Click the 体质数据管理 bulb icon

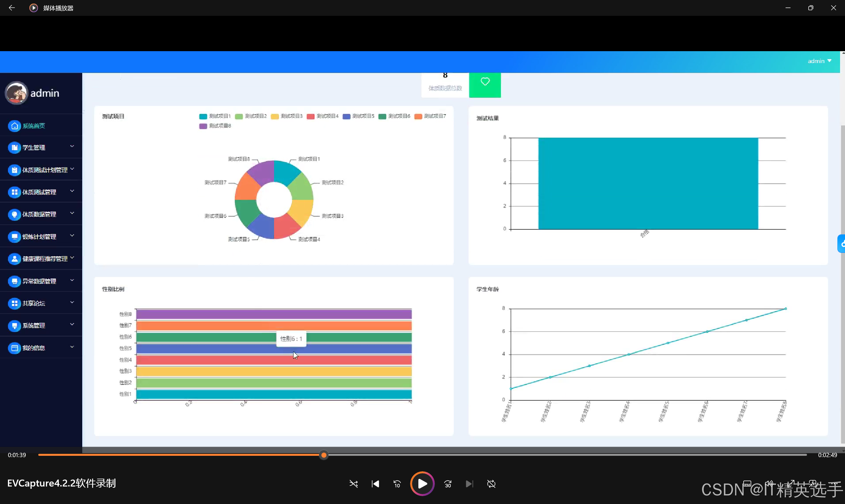tap(14, 215)
